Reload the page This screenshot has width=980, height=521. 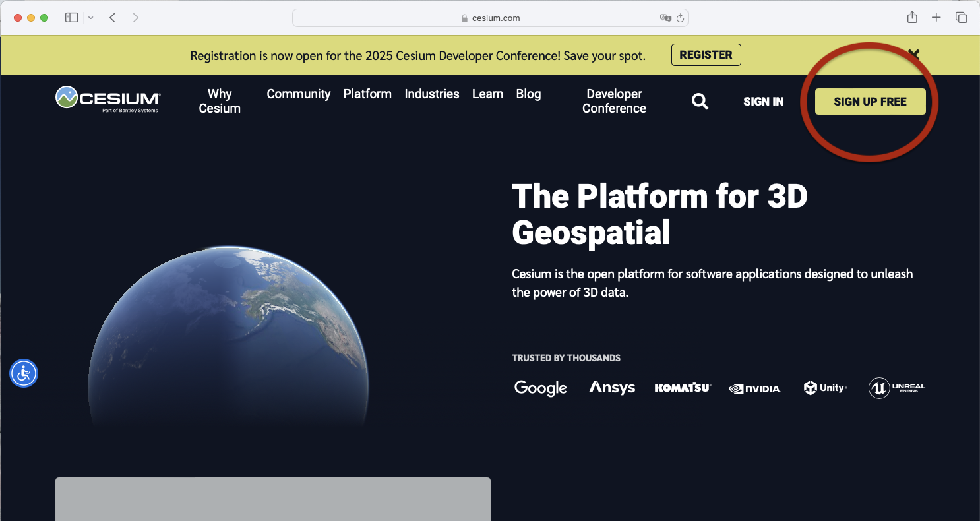click(x=680, y=18)
